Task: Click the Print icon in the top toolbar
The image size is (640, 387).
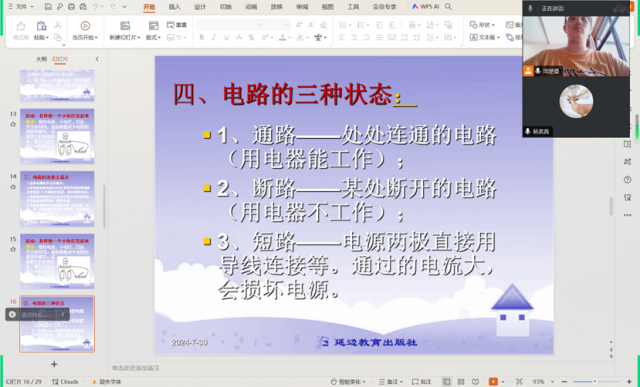Action: [x=71, y=7]
